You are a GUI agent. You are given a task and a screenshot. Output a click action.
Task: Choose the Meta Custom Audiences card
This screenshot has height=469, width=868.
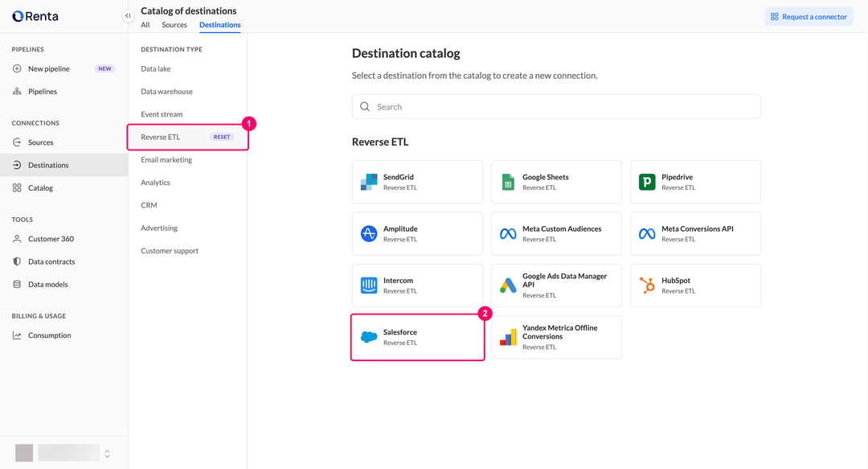coord(556,233)
